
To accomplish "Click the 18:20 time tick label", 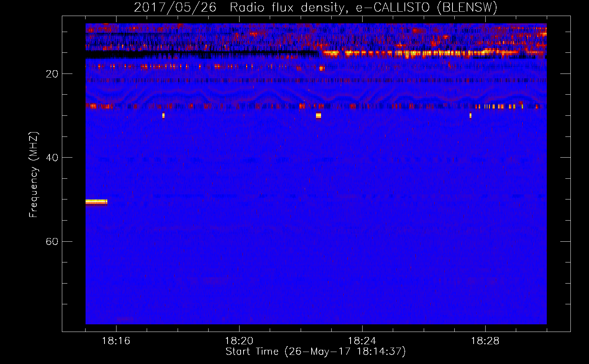I will pos(239,341).
